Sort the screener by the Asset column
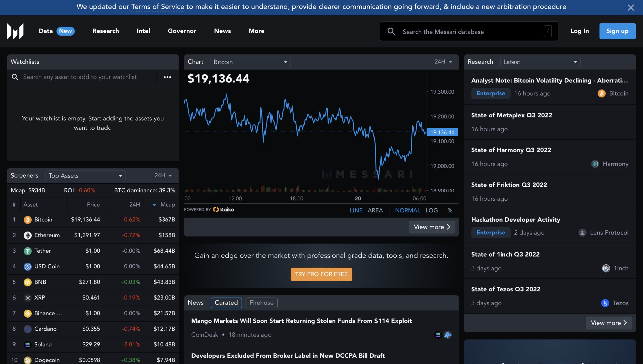 (30, 204)
